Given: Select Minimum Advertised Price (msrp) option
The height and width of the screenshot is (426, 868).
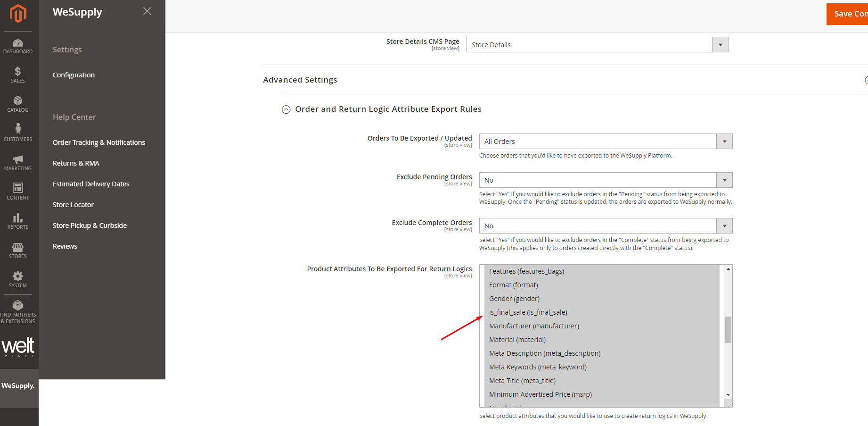Looking at the screenshot, I should tap(602, 394).
